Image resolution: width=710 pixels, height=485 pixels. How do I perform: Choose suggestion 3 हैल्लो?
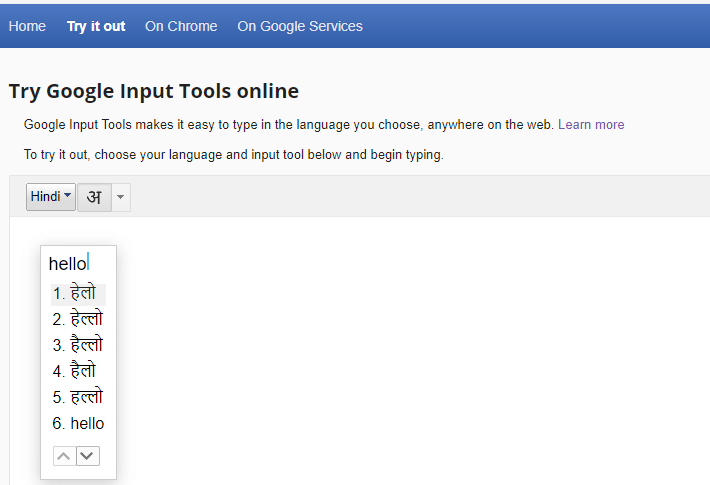tap(78, 346)
